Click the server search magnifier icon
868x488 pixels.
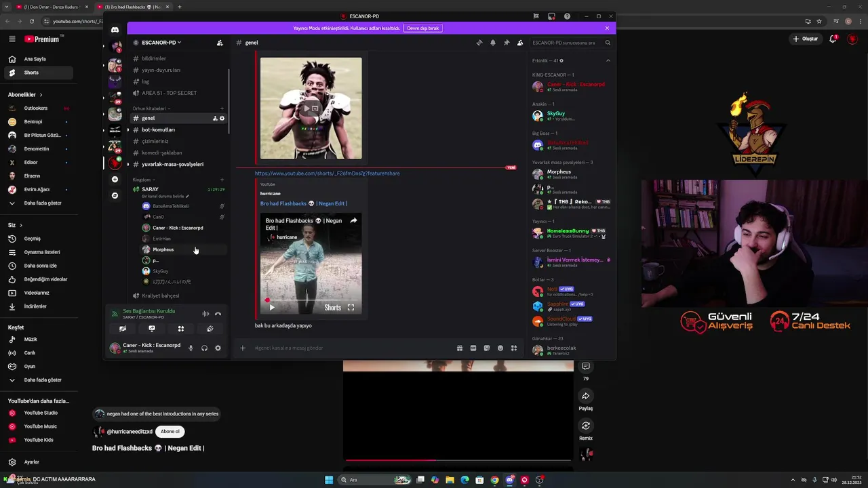[608, 43]
